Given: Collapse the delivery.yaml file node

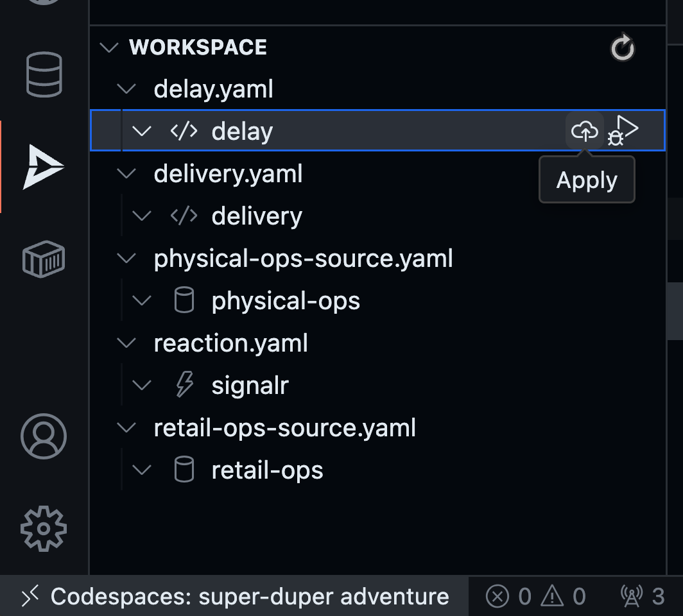Looking at the screenshot, I should click(x=128, y=173).
